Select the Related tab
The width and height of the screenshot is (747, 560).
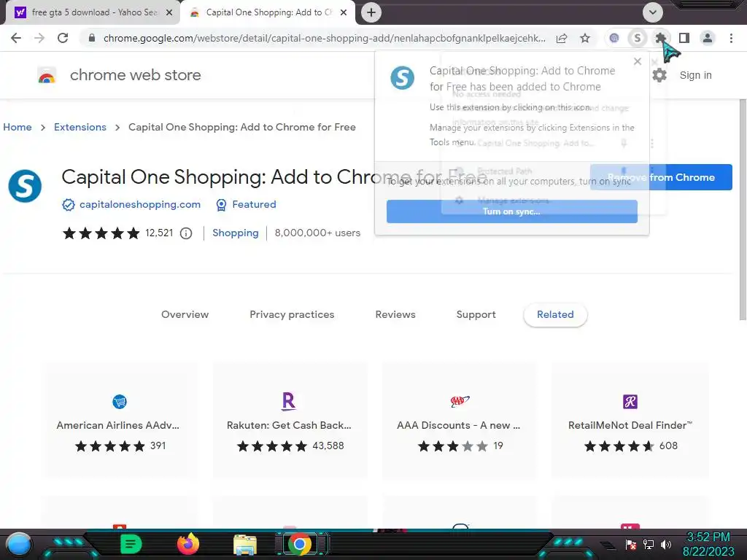(x=555, y=314)
